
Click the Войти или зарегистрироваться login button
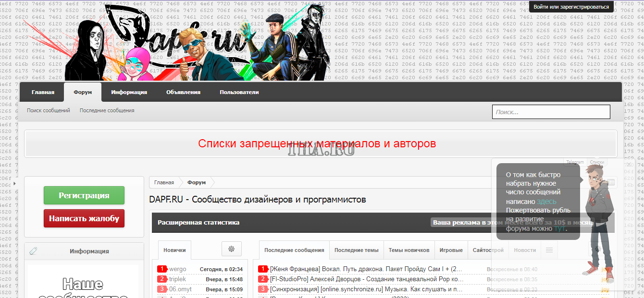point(571,7)
